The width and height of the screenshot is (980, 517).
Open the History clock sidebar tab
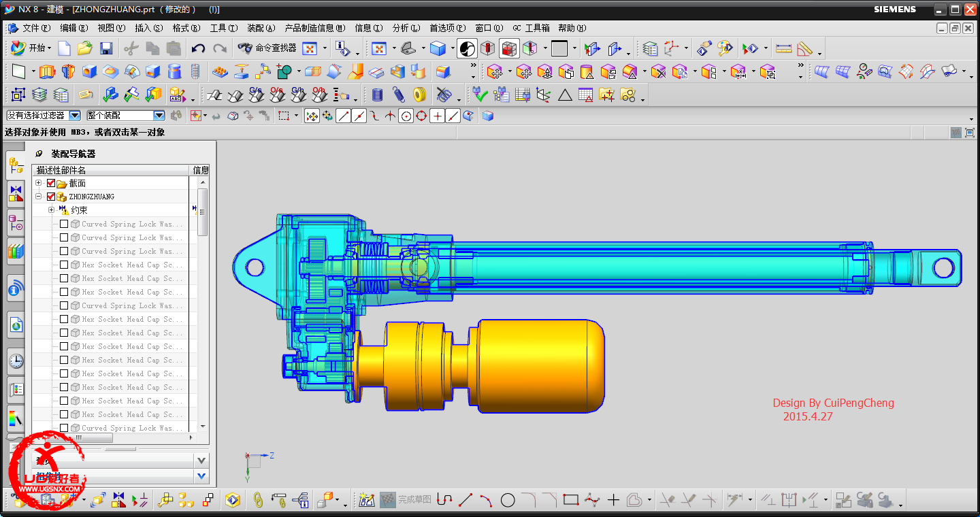[x=16, y=361]
